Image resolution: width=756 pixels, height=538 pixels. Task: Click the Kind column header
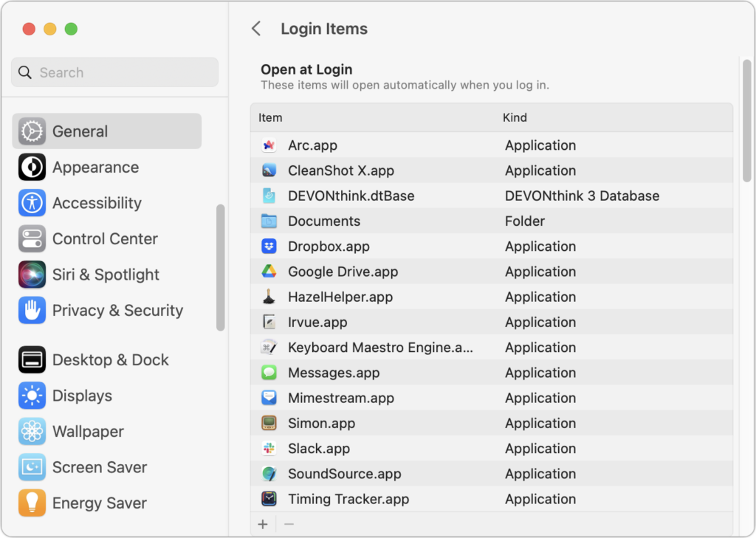[x=515, y=117]
